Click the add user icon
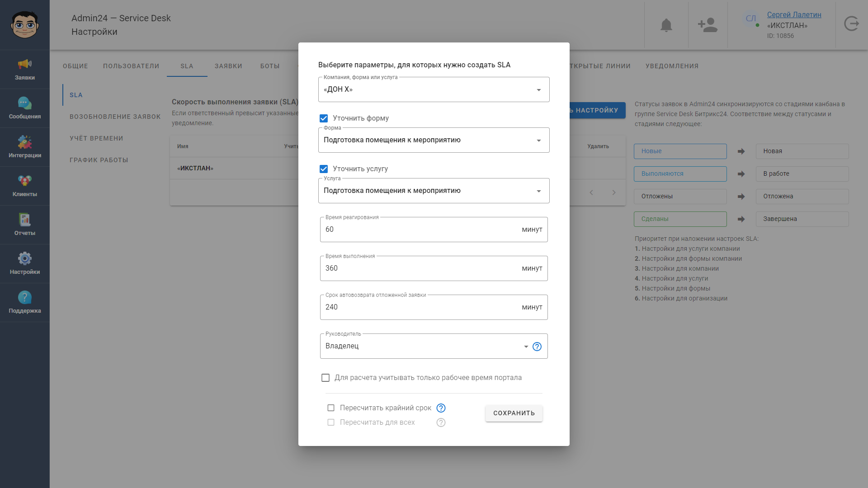This screenshot has height=488, width=868. (708, 25)
